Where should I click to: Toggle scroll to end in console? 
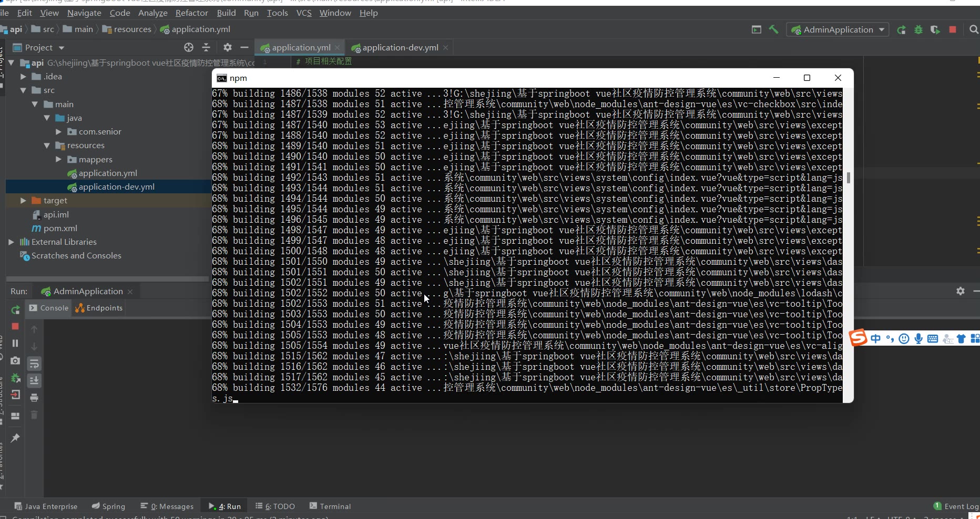(x=34, y=380)
